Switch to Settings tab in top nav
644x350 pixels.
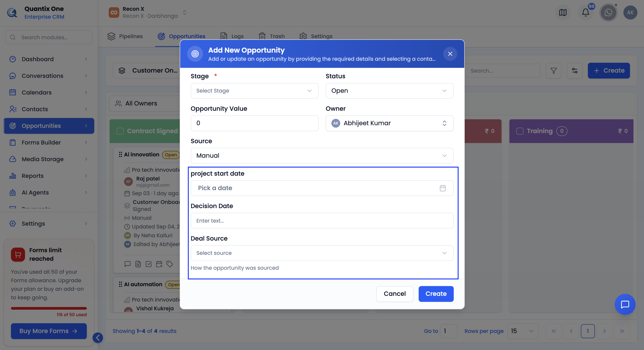coord(316,36)
